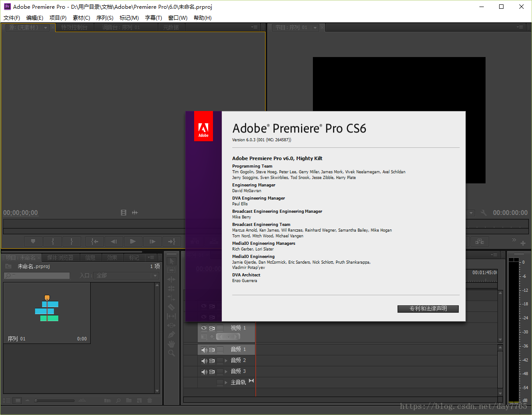Switch to 特效控制台 tab
The image size is (532, 415).
74,27
